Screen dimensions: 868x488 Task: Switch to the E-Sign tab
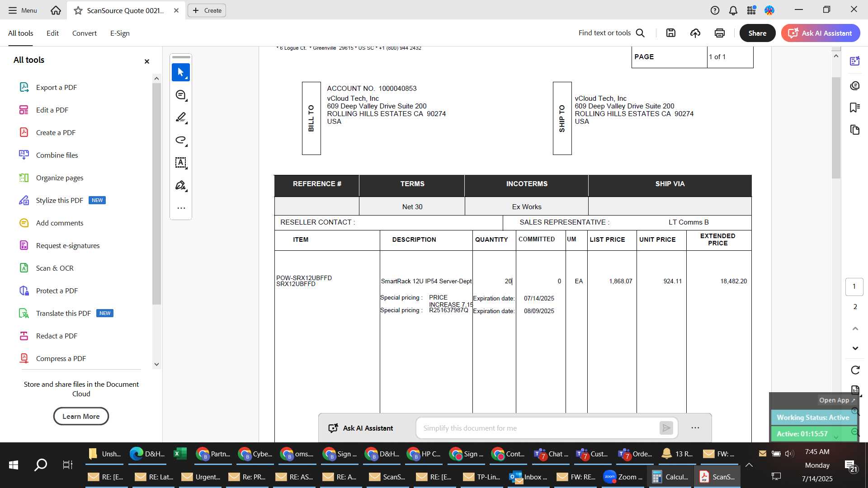click(120, 33)
